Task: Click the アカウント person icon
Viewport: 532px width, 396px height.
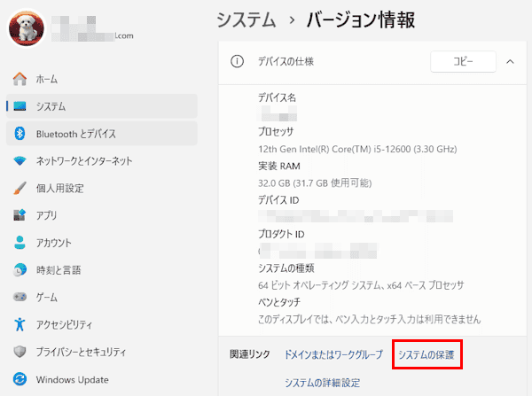Action: (20, 243)
